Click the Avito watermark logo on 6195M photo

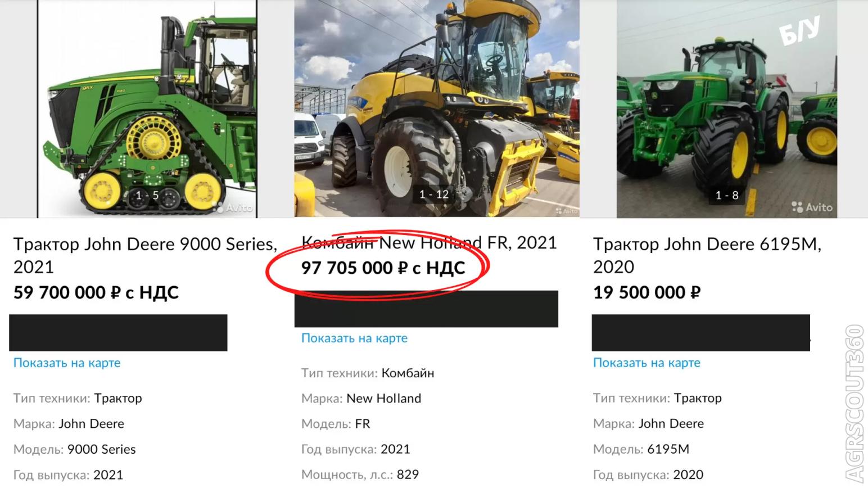coord(812,207)
